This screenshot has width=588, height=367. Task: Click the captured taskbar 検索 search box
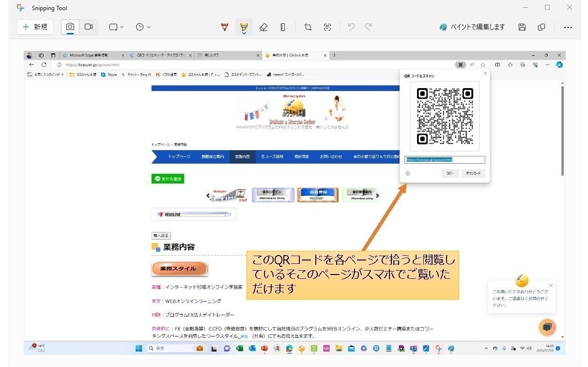point(176,348)
